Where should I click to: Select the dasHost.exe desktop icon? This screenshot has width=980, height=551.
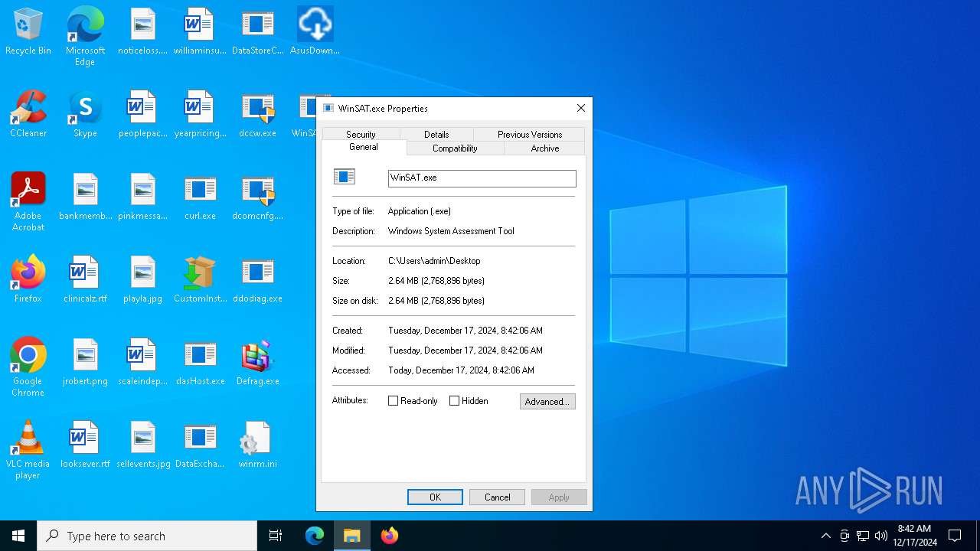200,363
